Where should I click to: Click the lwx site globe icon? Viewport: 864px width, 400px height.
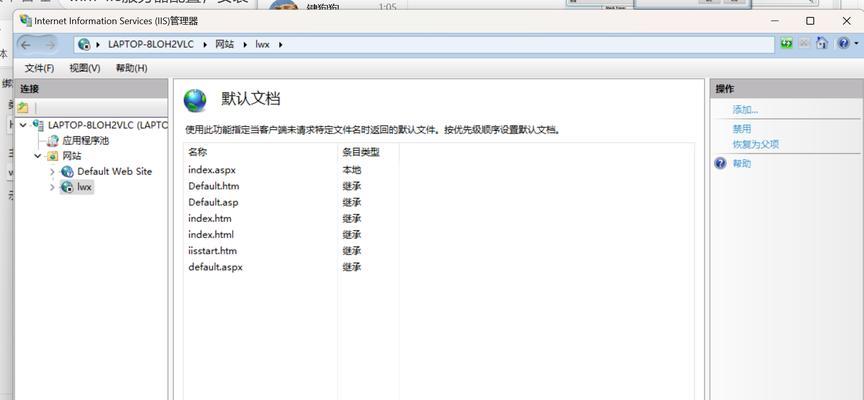(x=67, y=187)
